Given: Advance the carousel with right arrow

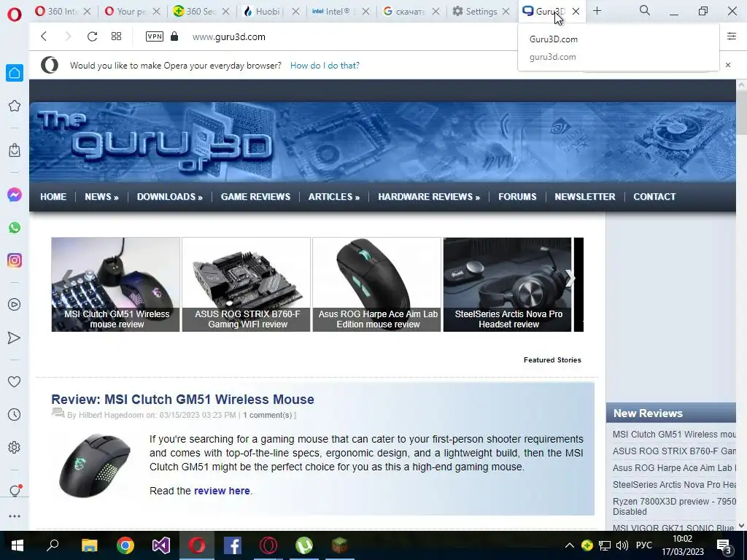Looking at the screenshot, I should click(x=570, y=279).
